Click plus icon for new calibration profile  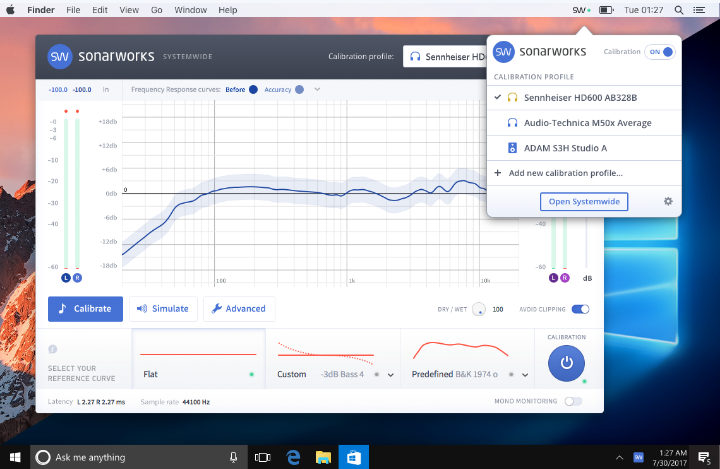coord(498,173)
